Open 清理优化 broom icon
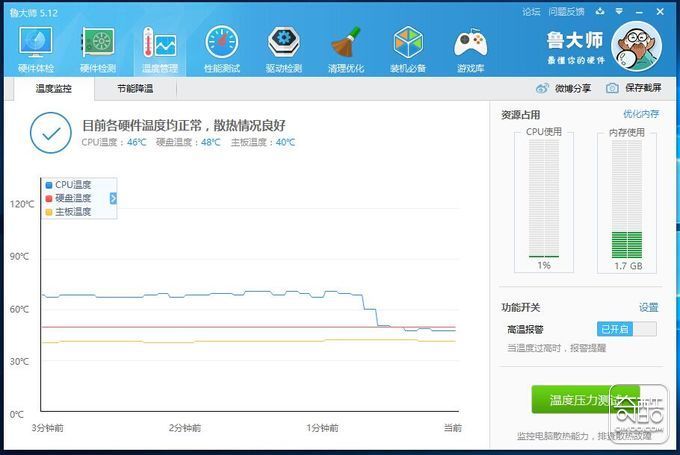The height and width of the screenshot is (455, 680). [x=346, y=49]
